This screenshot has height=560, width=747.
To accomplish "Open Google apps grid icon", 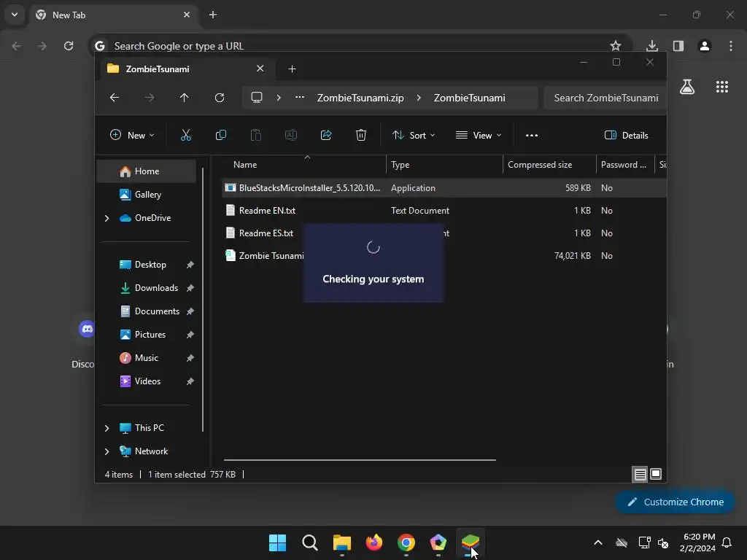I will click(721, 87).
